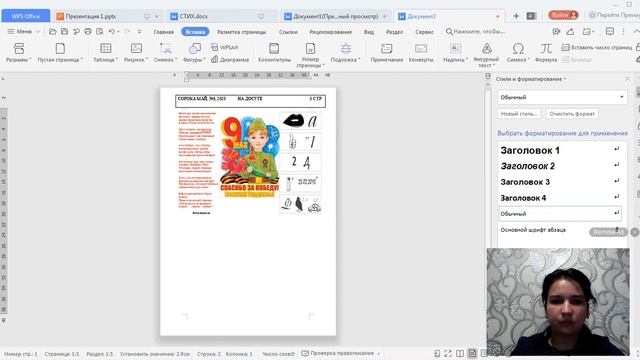Screen dimensions: 640x360
Task: Insert a Надпись text box
Action: pyautogui.click(x=456, y=52)
